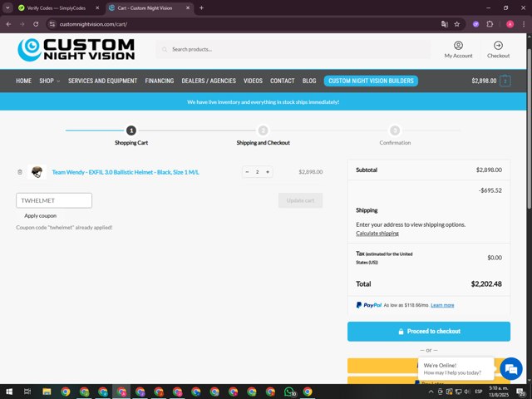This screenshot has height=399, width=532.
Task: Expand the SHOP menu
Action: [50, 81]
